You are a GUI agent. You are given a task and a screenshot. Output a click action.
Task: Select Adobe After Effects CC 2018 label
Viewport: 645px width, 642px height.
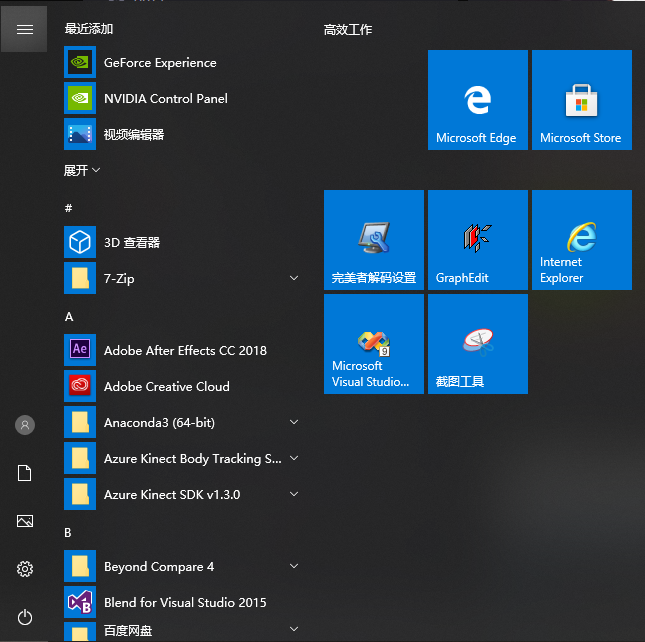click(185, 350)
